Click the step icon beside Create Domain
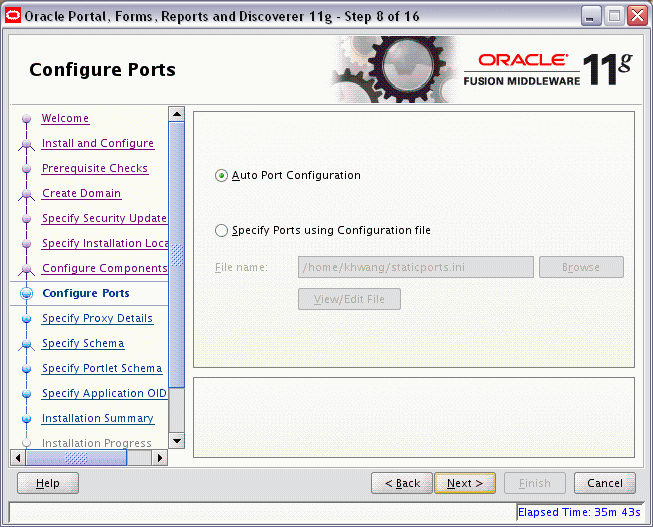This screenshot has height=527, width=653. 27,195
